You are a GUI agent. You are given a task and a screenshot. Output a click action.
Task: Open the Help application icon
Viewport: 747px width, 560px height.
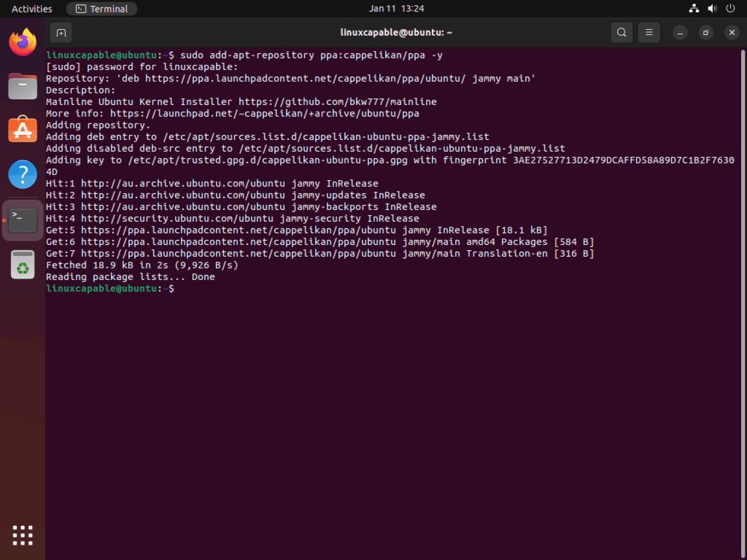tap(23, 174)
